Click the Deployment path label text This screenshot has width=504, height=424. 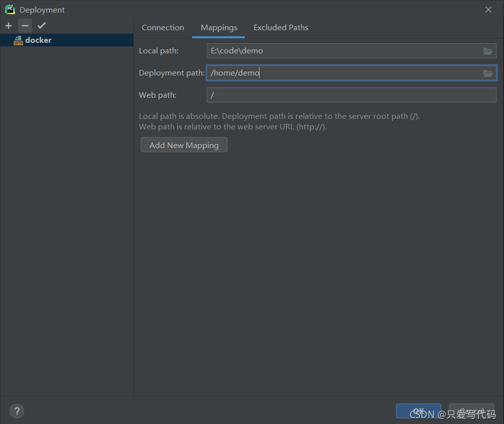[172, 73]
